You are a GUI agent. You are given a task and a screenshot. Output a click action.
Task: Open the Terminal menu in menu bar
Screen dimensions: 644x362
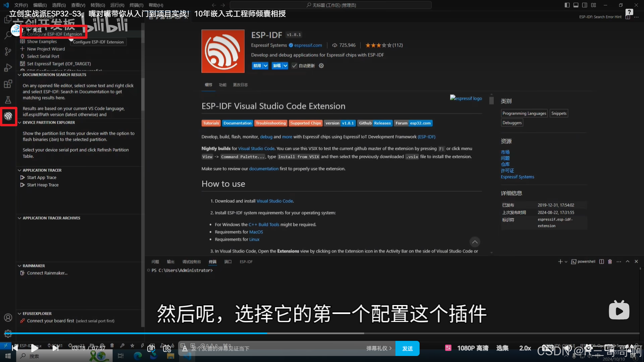pos(136,5)
